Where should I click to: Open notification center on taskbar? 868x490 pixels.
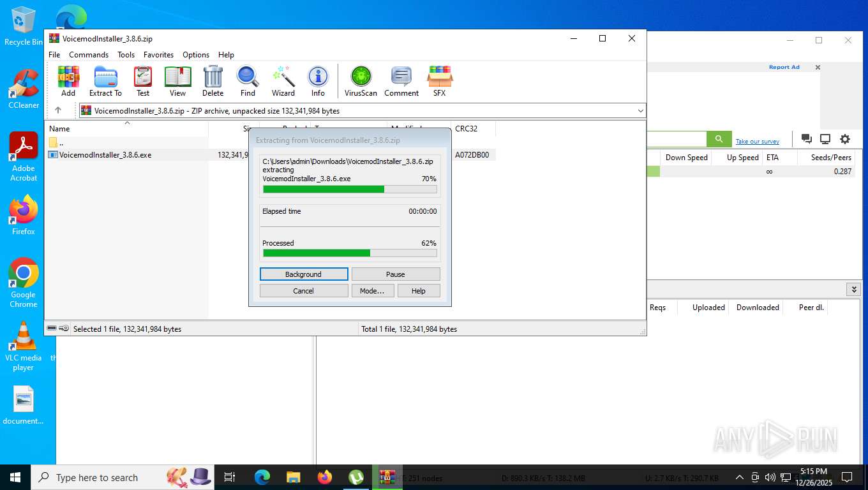point(847,477)
